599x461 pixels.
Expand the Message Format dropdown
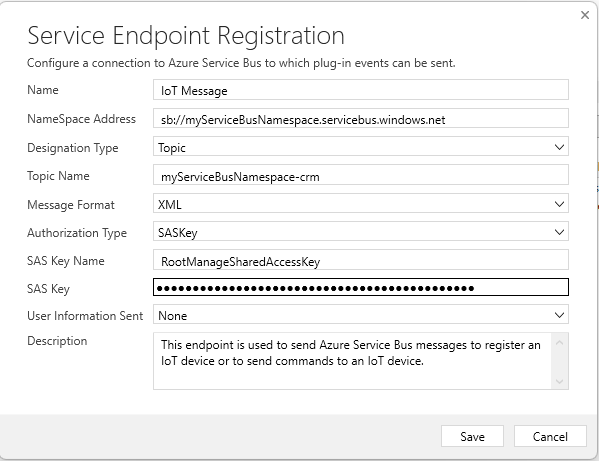(361, 203)
